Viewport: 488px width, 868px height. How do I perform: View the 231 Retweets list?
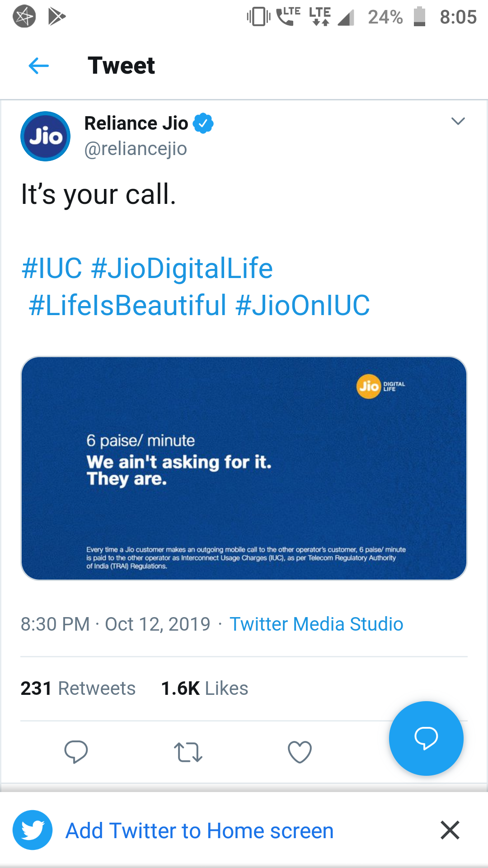pos(78,688)
